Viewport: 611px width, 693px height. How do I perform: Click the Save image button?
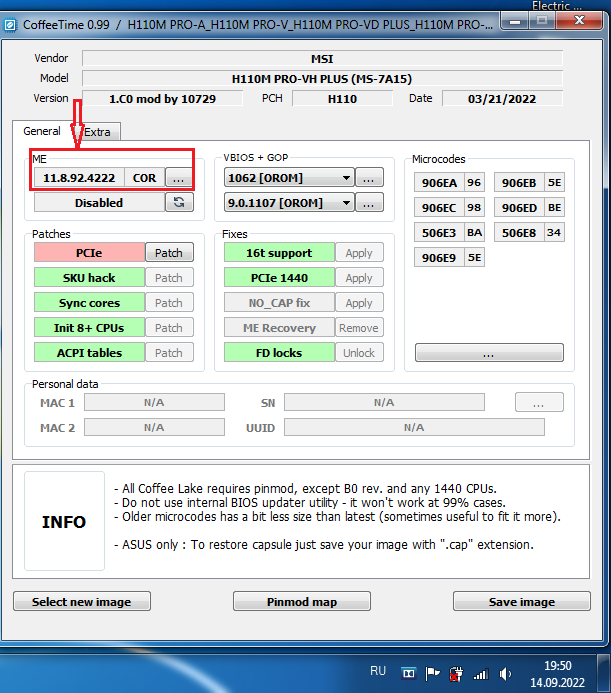[x=522, y=602]
